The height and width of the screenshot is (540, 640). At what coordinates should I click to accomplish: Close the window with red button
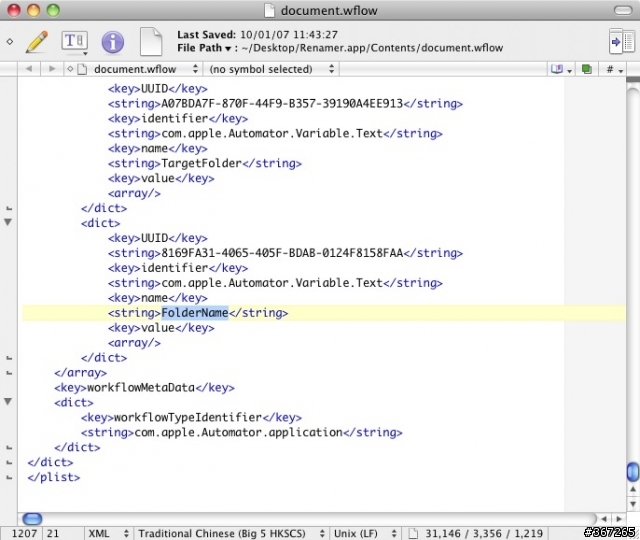[x=14, y=10]
